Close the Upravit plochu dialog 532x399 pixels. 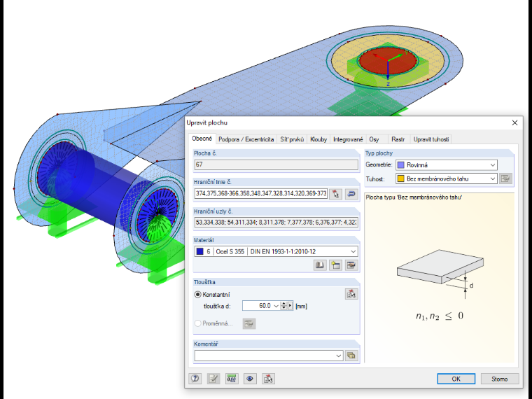[x=514, y=122]
